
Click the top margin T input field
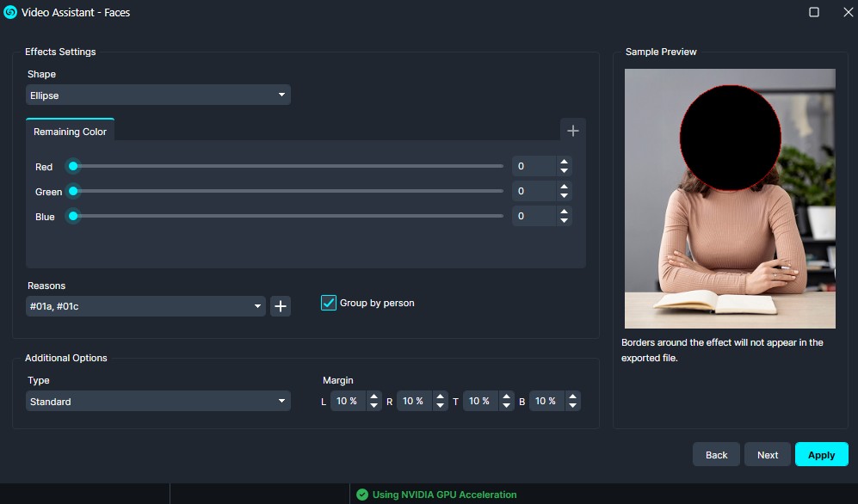[481, 402]
